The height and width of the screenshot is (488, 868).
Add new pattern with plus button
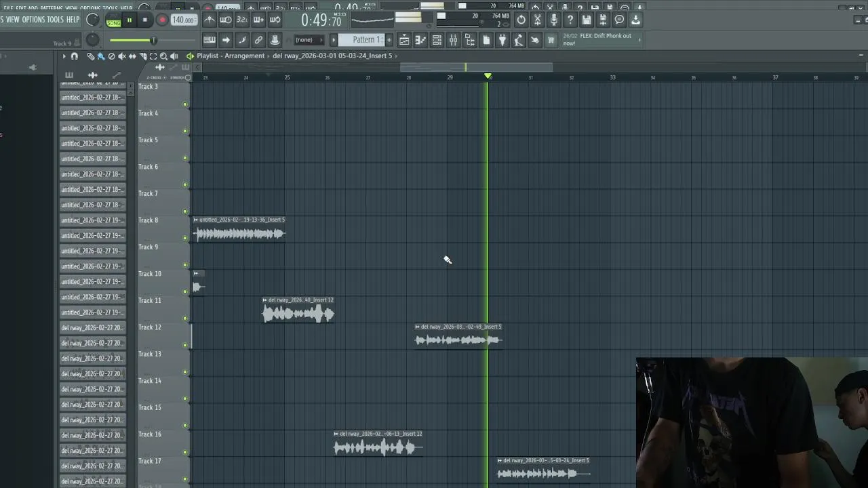pyautogui.click(x=389, y=40)
